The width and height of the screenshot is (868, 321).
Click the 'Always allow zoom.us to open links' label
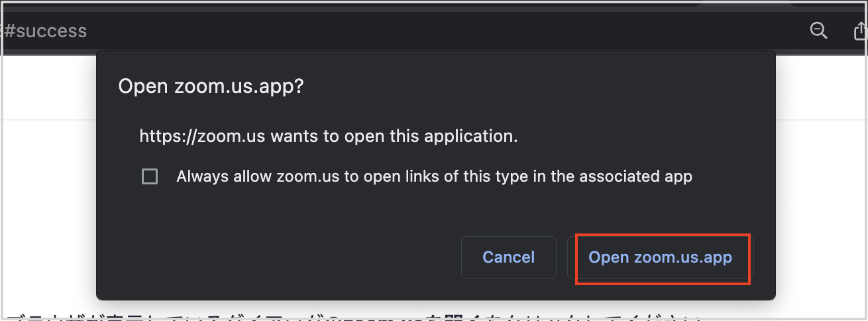tap(434, 176)
